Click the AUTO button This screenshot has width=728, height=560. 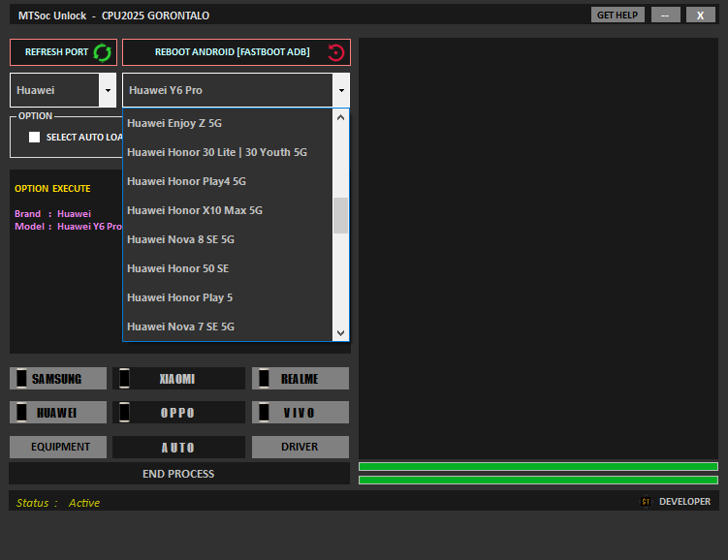point(178,447)
